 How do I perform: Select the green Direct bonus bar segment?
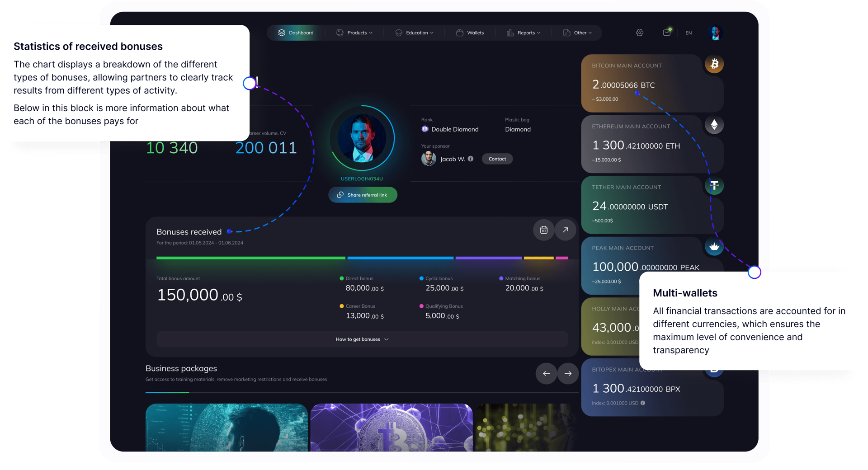point(251,258)
